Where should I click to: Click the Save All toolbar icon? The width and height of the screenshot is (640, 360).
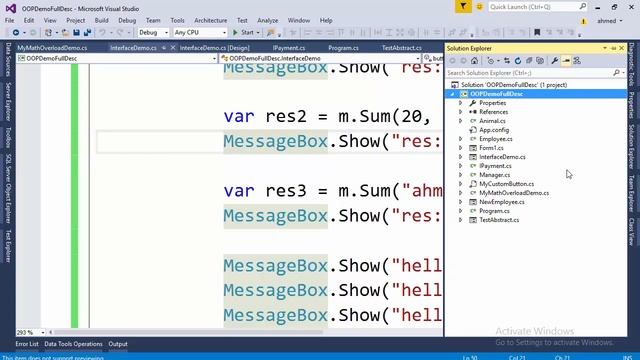pyautogui.click(x=87, y=32)
